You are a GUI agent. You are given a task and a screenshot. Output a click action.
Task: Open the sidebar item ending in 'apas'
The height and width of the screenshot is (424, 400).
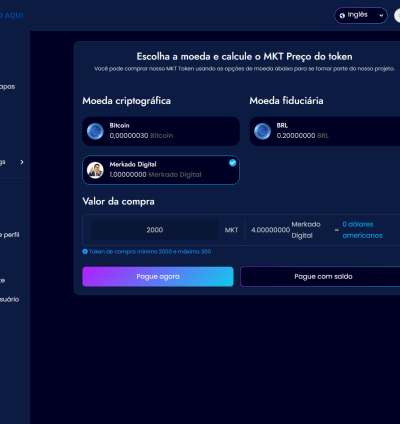[x=7, y=87]
